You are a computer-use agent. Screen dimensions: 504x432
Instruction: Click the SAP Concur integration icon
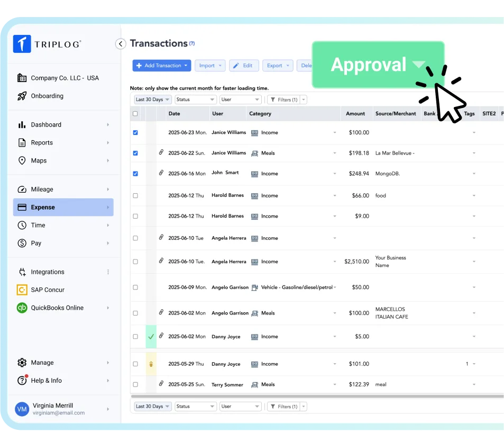[x=22, y=290]
